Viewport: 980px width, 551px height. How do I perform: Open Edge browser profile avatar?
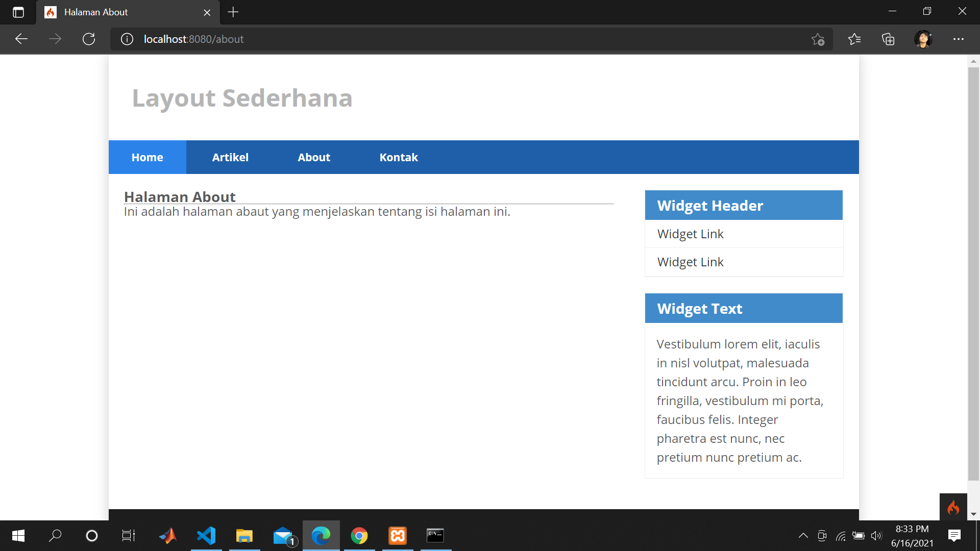coord(924,39)
